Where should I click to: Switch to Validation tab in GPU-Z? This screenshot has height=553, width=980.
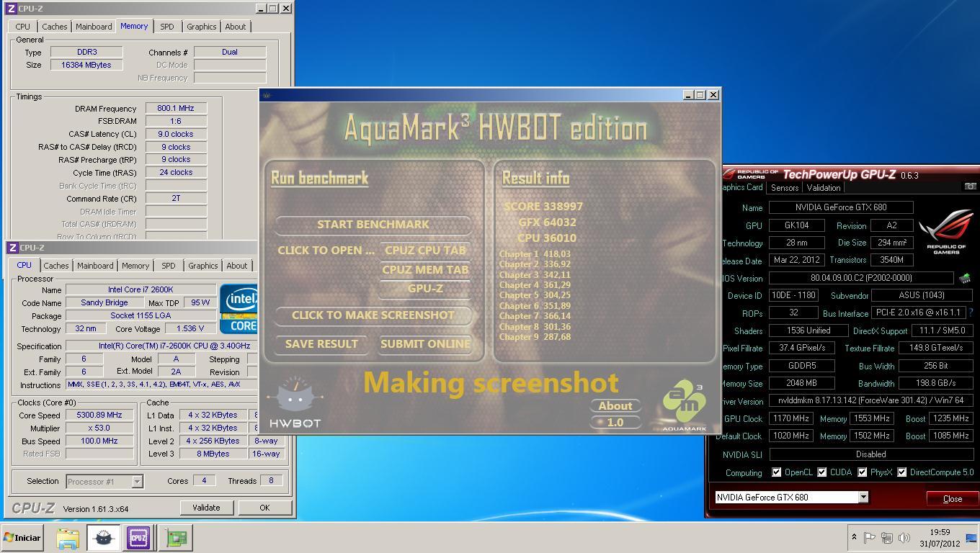pyautogui.click(x=823, y=187)
